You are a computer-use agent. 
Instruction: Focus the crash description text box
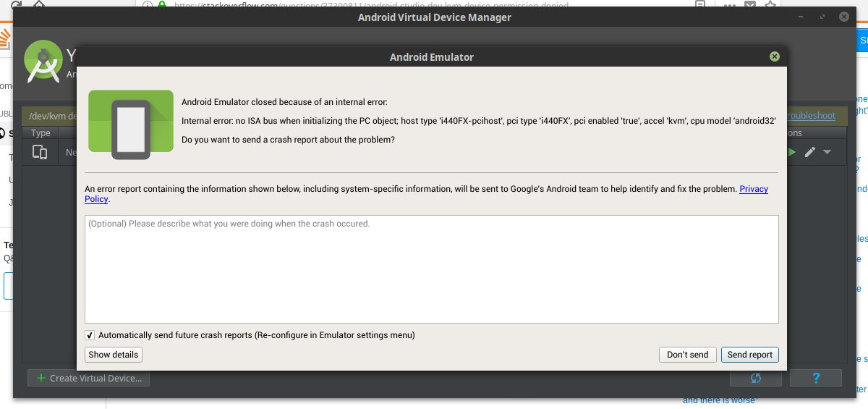(x=431, y=269)
